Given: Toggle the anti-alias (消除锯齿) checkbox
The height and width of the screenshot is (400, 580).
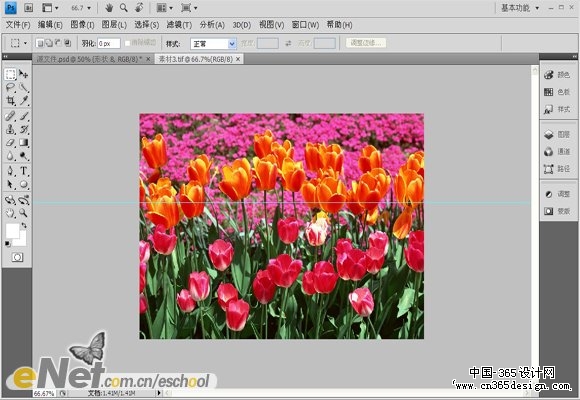Looking at the screenshot, I should (x=128, y=43).
